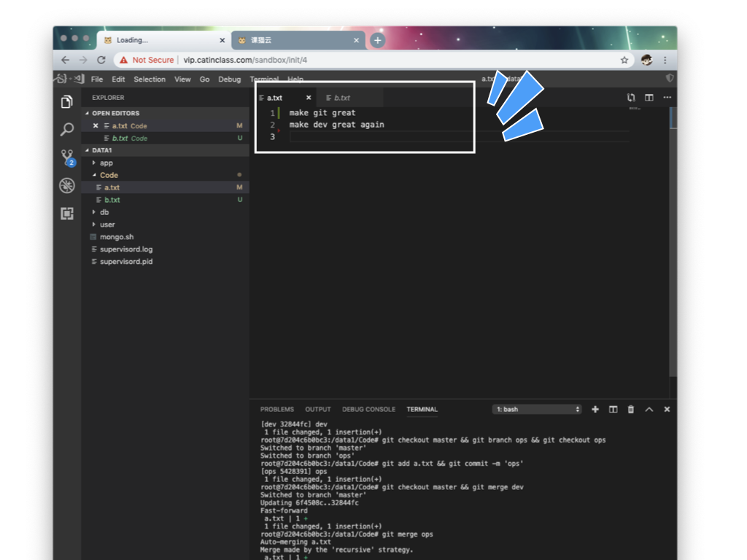
Task: Switch to the DEBUG CONSOLE tab
Action: [368, 410]
